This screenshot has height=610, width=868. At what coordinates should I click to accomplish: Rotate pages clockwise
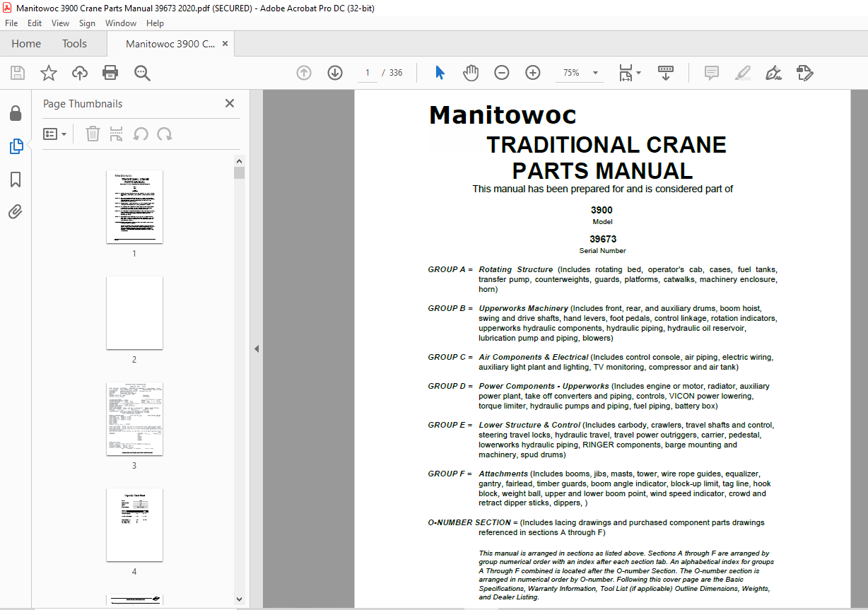[x=165, y=134]
